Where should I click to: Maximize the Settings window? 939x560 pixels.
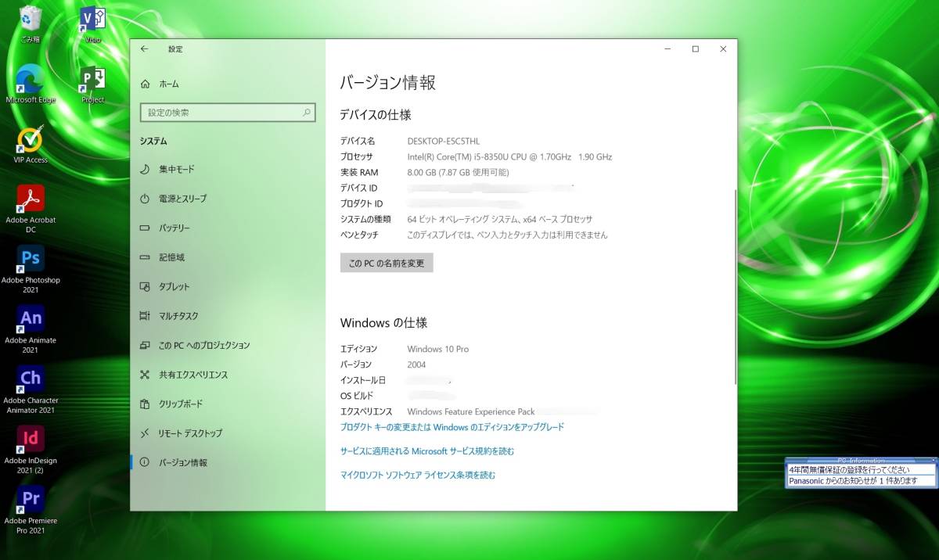pos(695,48)
